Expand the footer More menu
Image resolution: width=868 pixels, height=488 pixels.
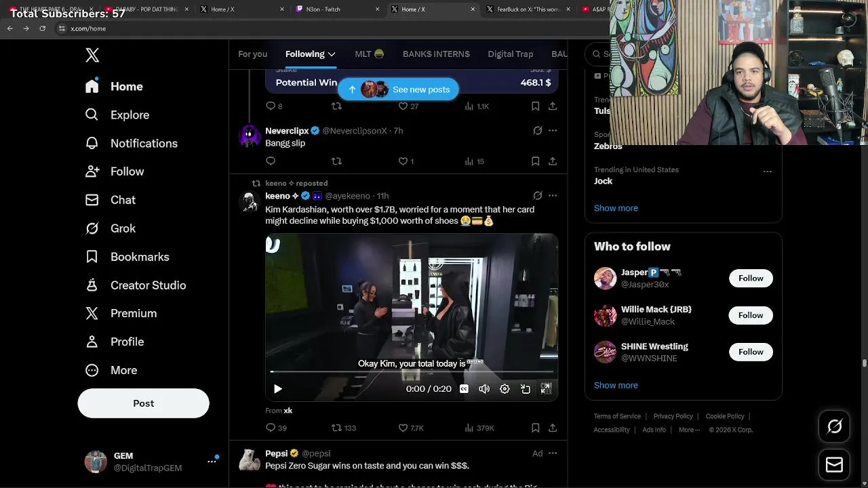tap(689, 430)
